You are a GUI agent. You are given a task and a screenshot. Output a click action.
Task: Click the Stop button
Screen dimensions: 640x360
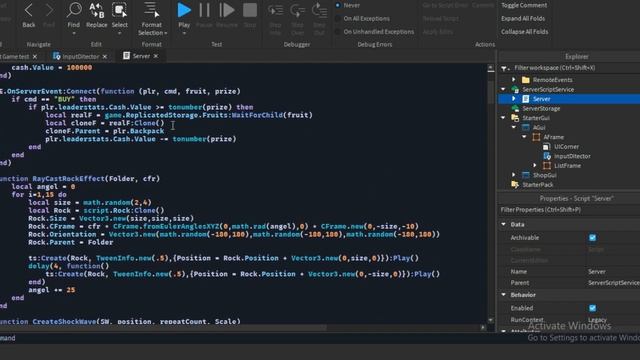[250, 10]
